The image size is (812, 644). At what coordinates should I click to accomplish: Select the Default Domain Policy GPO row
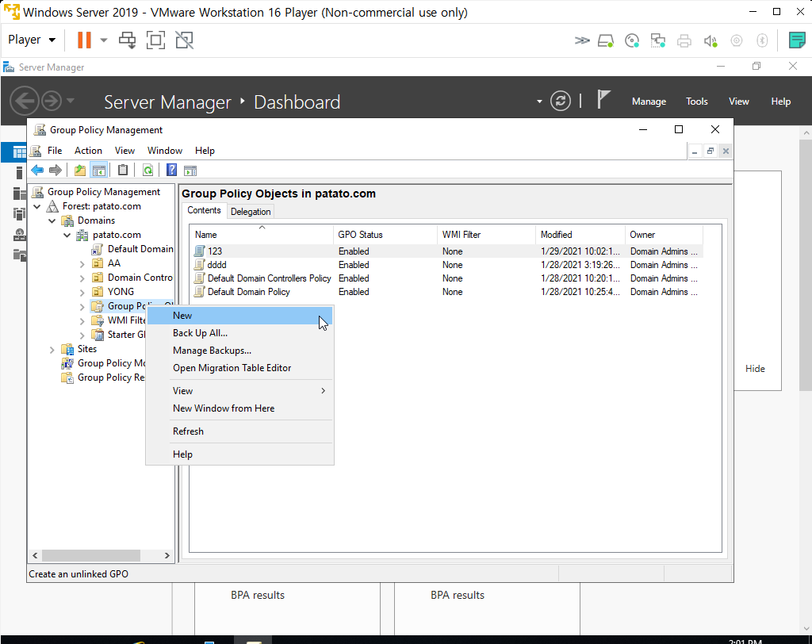click(446, 292)
